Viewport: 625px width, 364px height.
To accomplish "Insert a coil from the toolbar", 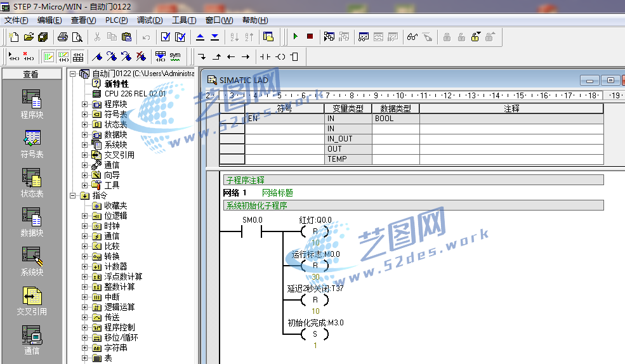I will pos(280,57).
